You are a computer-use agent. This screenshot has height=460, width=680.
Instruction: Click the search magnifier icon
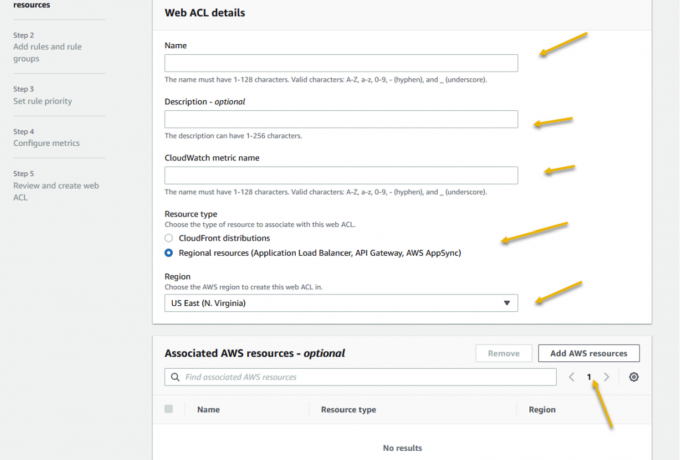(x=176, y=377)
